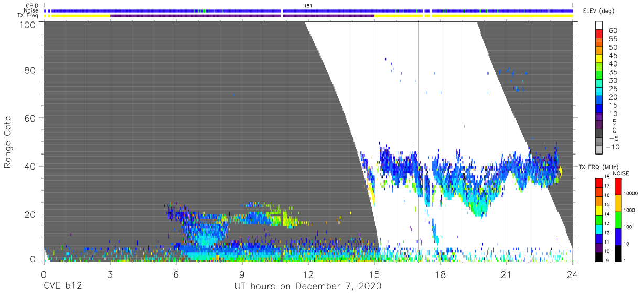644x297 pixels.
Task: Click the x-axis tick label 6
Action: 176,274
